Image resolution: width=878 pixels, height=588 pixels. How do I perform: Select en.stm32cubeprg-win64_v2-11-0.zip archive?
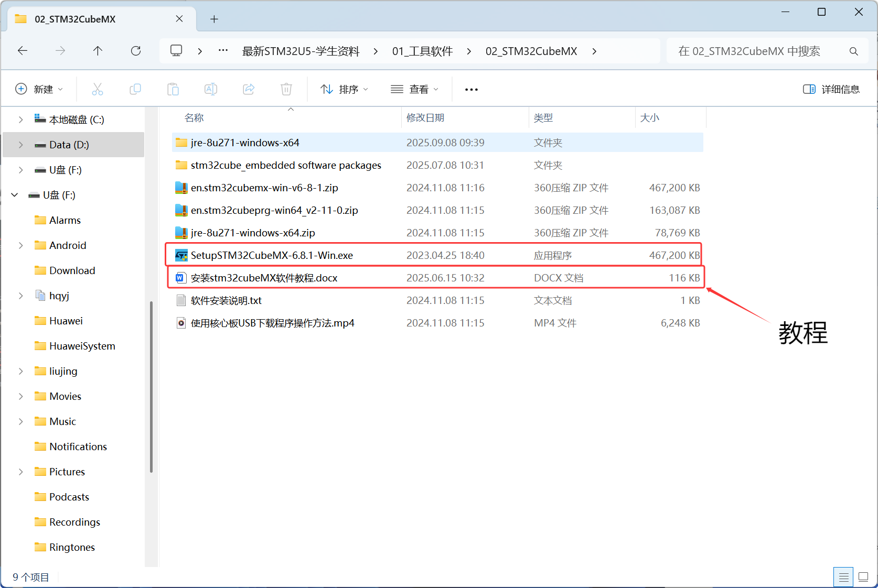tap(438, 210)
